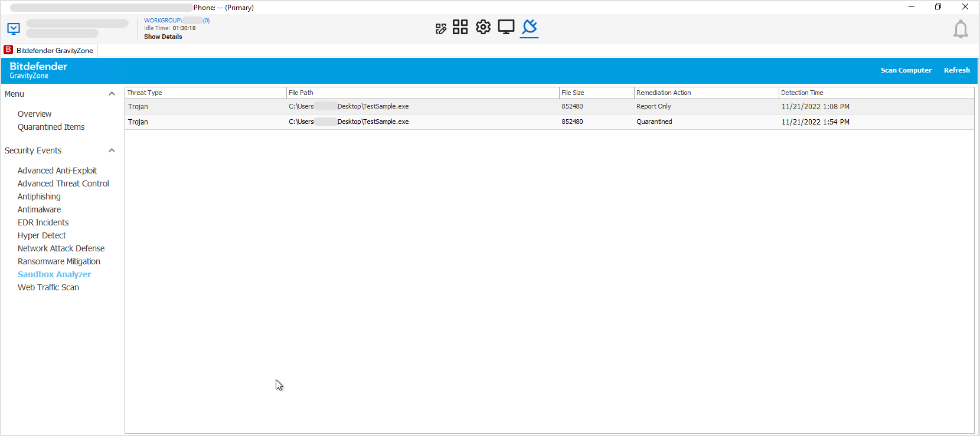980x436 pixels.
Task: Minimize the window
Action: click(x=912, y=7)
